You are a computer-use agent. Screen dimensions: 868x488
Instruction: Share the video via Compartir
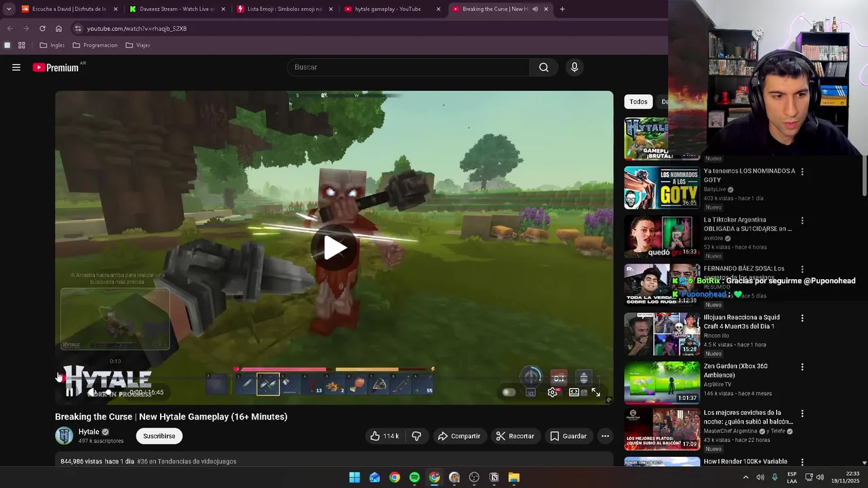coord(459,436)
